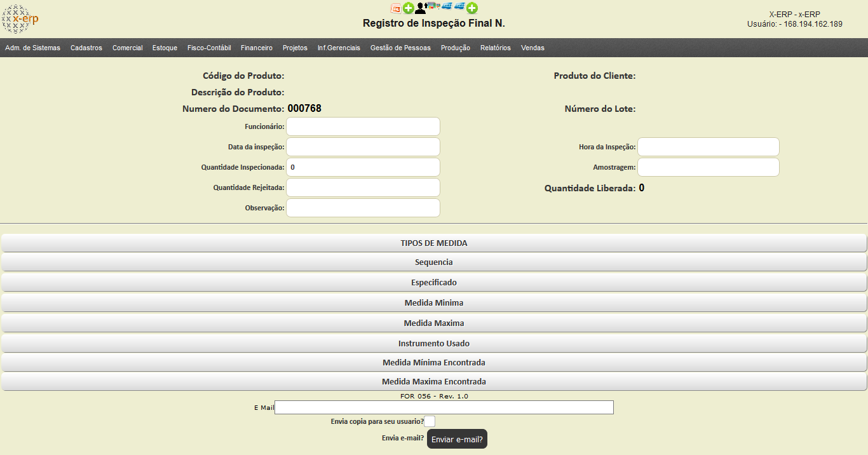This screenshot has height=455, width=868.
Task: Click the Enviar e-mail? button
Action: 457,439
